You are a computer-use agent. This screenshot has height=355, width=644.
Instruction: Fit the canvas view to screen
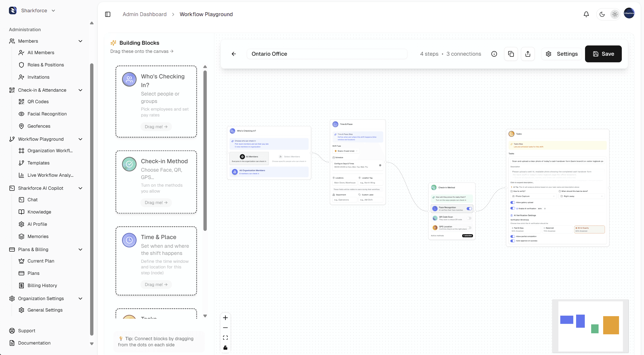[225, 338]
